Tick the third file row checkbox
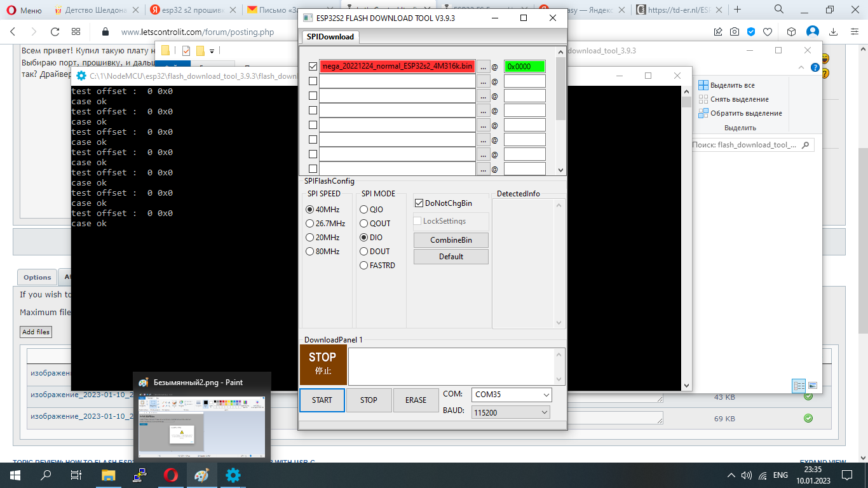This screenshot has height=488, width=868. [313, 95]
